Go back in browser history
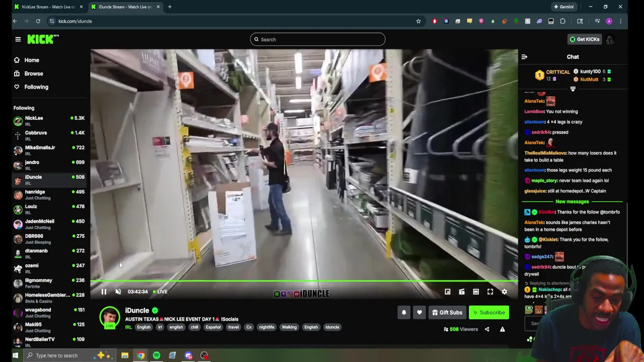The image size is (644, 362). click(15, 21)
